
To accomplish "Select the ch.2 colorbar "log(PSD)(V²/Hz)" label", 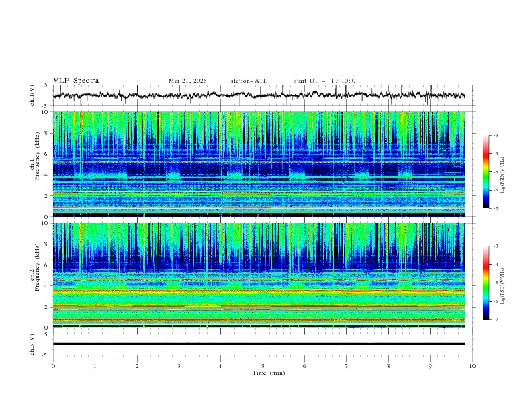I will (x=503, y=285).
